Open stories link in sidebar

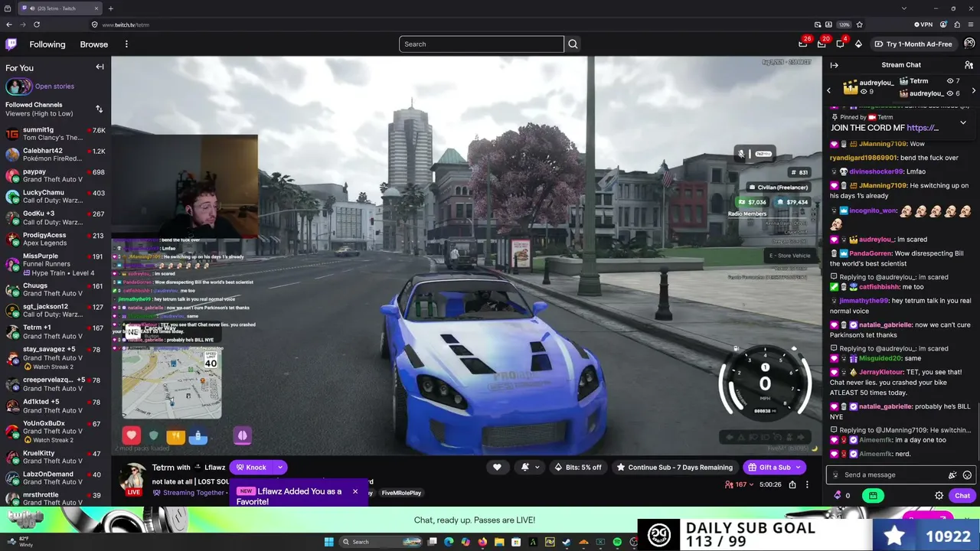coord(54,86)
